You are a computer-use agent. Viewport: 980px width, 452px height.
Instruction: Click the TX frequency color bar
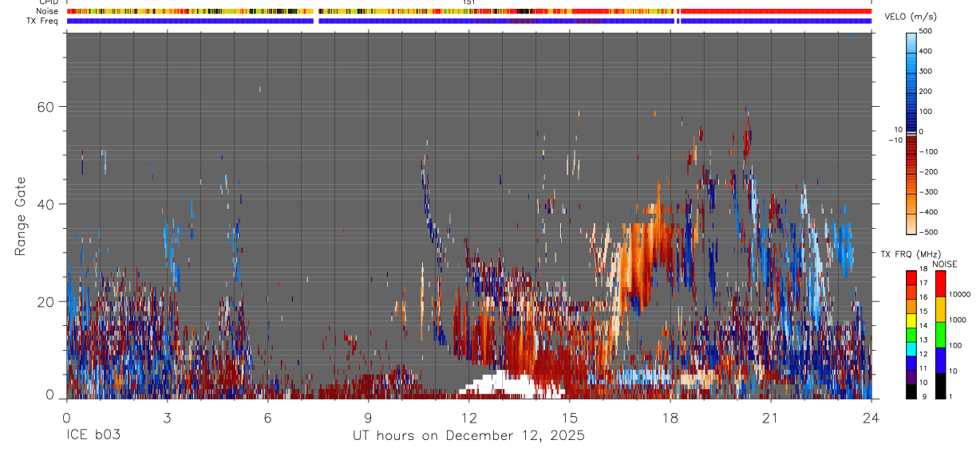pyautogui.click(x=911, y=335)
